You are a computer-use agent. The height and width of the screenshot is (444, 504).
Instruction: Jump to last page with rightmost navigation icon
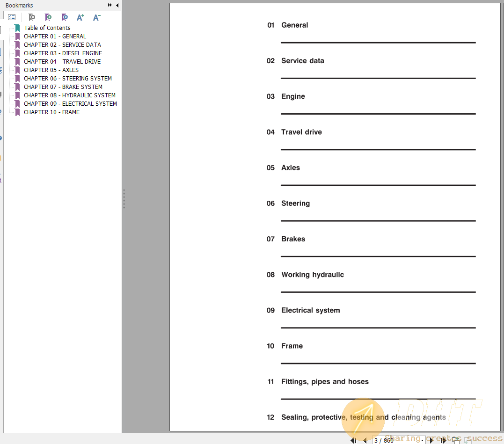click(x=444, y=440)
